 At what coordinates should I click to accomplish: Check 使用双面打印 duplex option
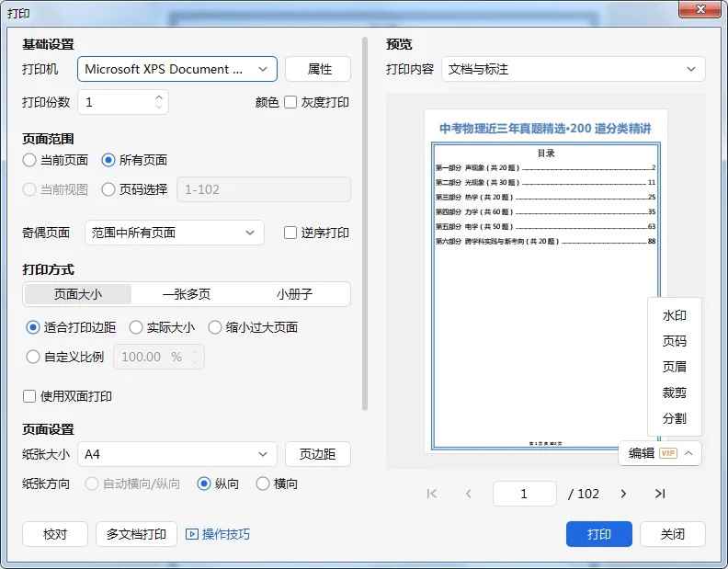29,396
